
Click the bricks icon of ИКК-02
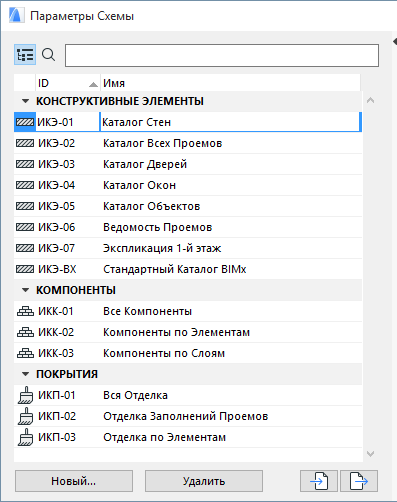pos(25,332)
